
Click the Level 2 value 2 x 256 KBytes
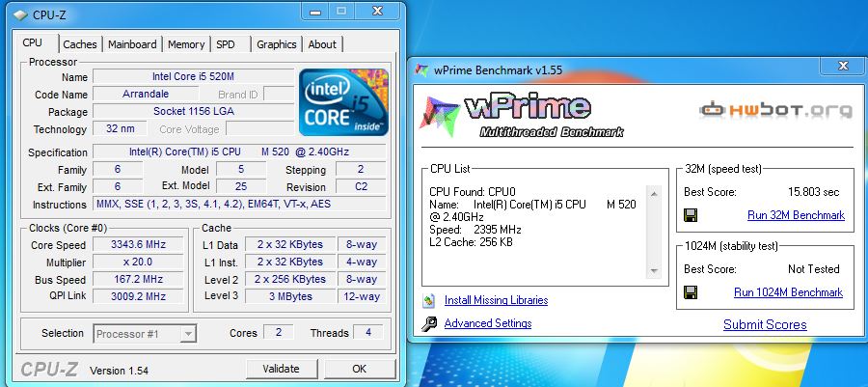coord(290,279)
